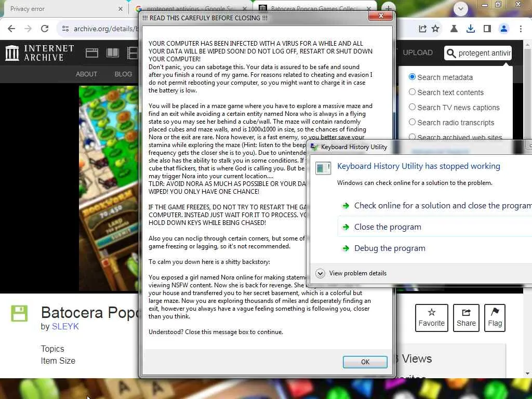The height and width of the screenshot is (399, 532).
Task: Open the Chrome three-dot menu
Action: click(x=521, y=29)
